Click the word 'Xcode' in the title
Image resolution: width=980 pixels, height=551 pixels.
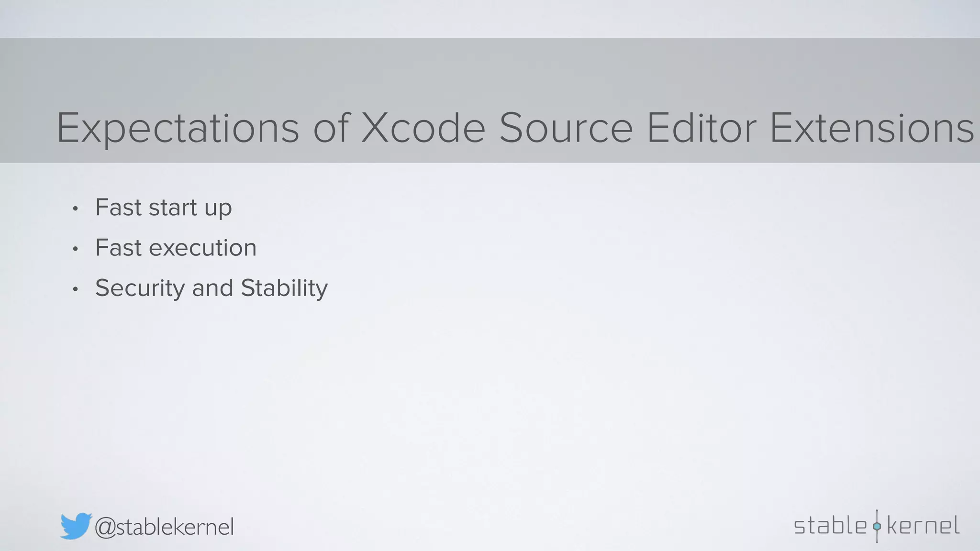coord(423,127)
